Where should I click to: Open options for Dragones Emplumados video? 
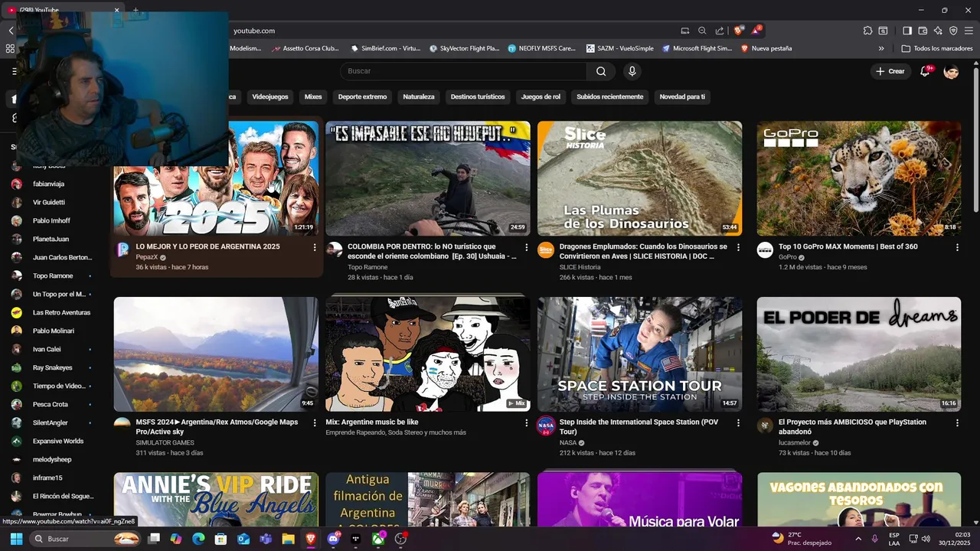click(x=738, y=247)
